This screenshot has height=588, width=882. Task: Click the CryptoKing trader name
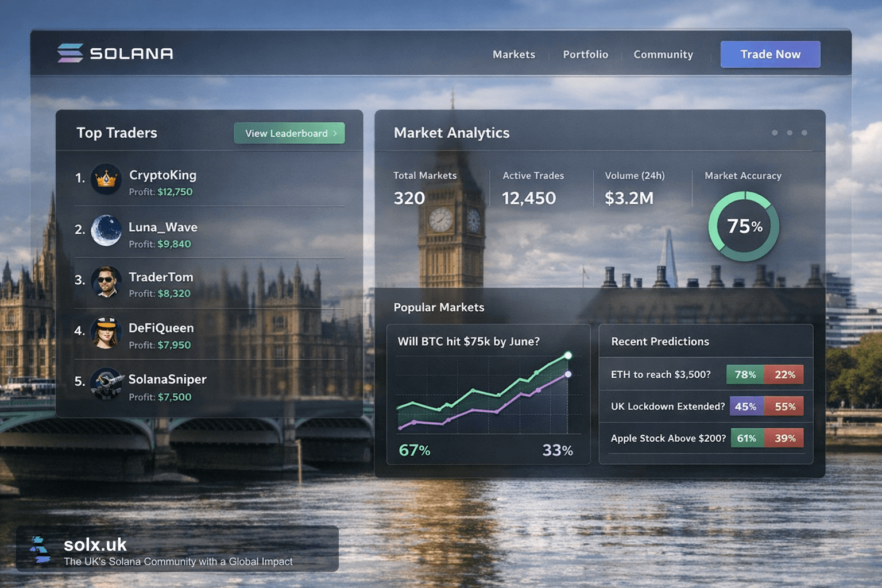click(163, 175)
